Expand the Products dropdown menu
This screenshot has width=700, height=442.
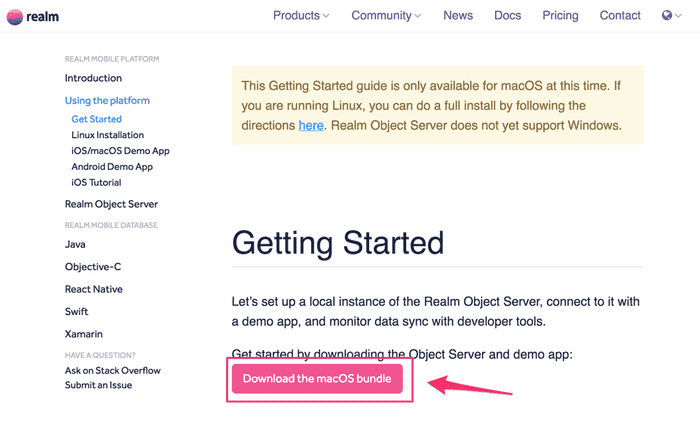(x=301, y=16)
